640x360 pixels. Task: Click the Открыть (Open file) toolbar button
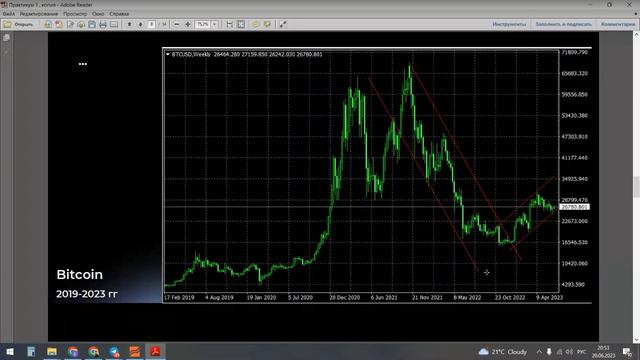coord(18,24)
